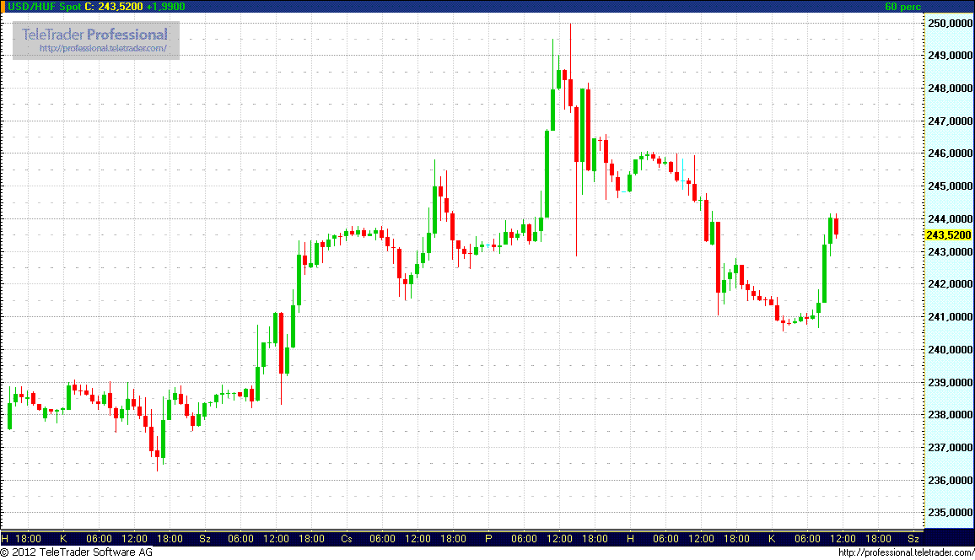Click the USD/HUF Spot title in header
Image resolution: width=975 pixels, height=560 pixels.
click(44, 6)
